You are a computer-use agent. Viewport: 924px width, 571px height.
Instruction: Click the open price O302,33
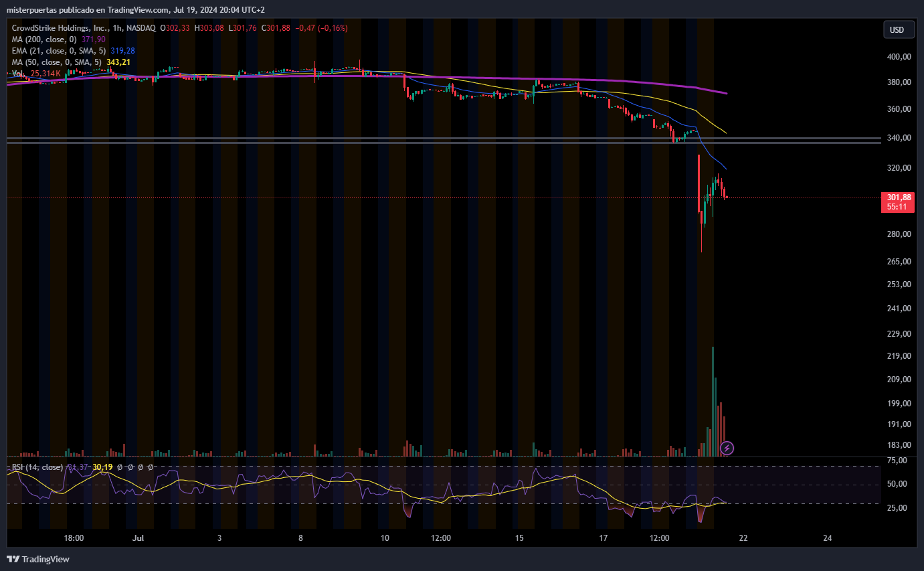[175, 28]
